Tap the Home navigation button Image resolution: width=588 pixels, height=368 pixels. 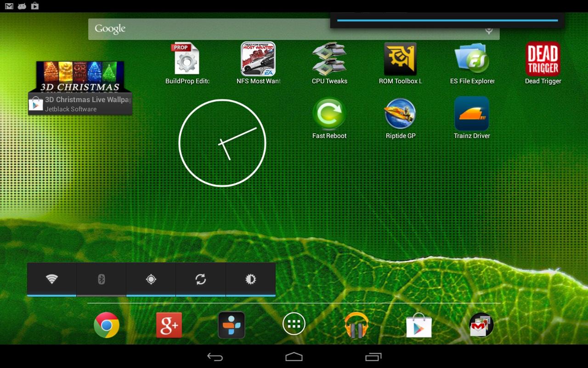pos(294,356)
